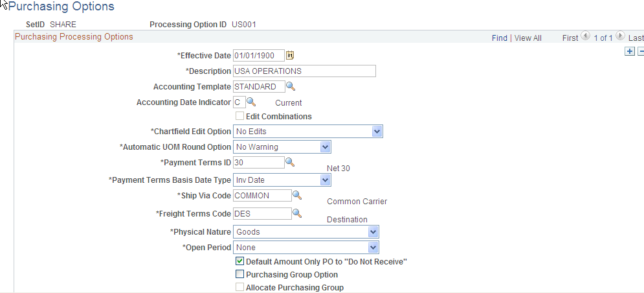Add a new row with plus icon
The image size is (644, 293).
click(629, 51)
